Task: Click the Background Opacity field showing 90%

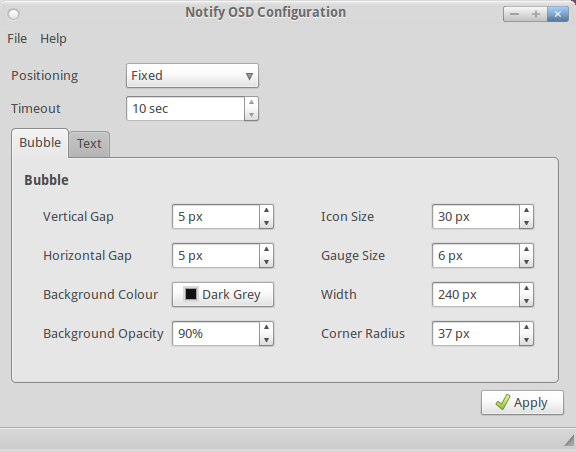Action: pyautogui.click(x=216, y=334)
